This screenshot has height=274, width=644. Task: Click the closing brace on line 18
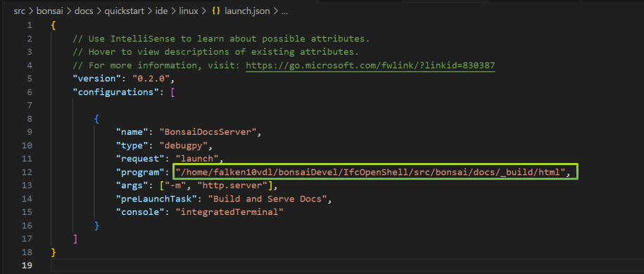pos(53,252)
